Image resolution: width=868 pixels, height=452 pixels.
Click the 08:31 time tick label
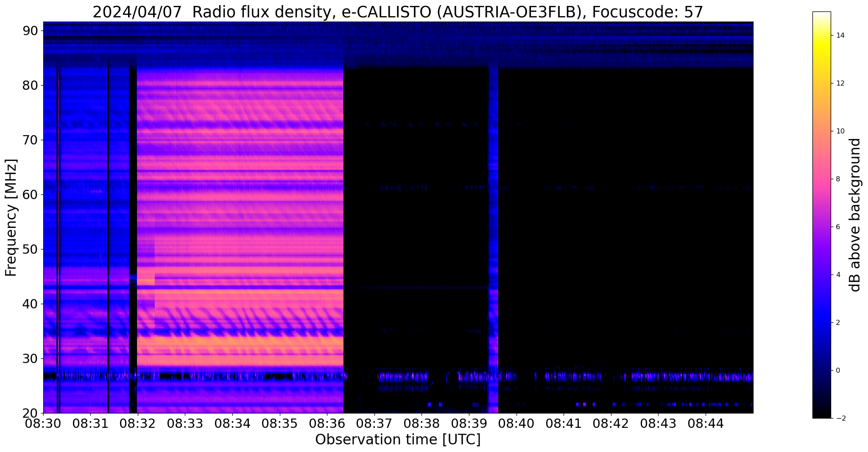(90, 423)
